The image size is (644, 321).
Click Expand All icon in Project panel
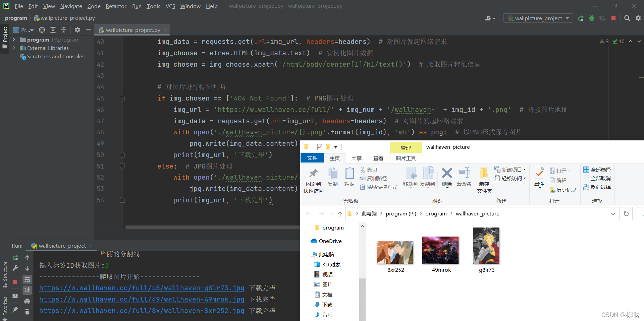tap(53, 30)
